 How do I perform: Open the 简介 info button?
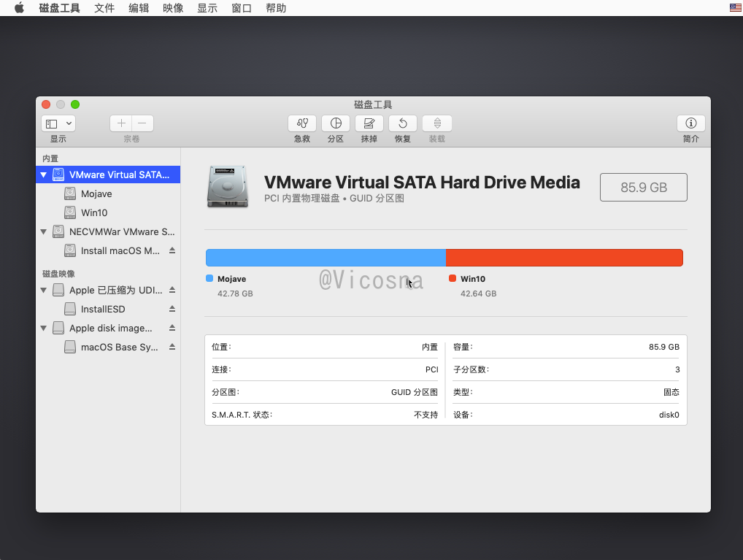pos(691,123)
